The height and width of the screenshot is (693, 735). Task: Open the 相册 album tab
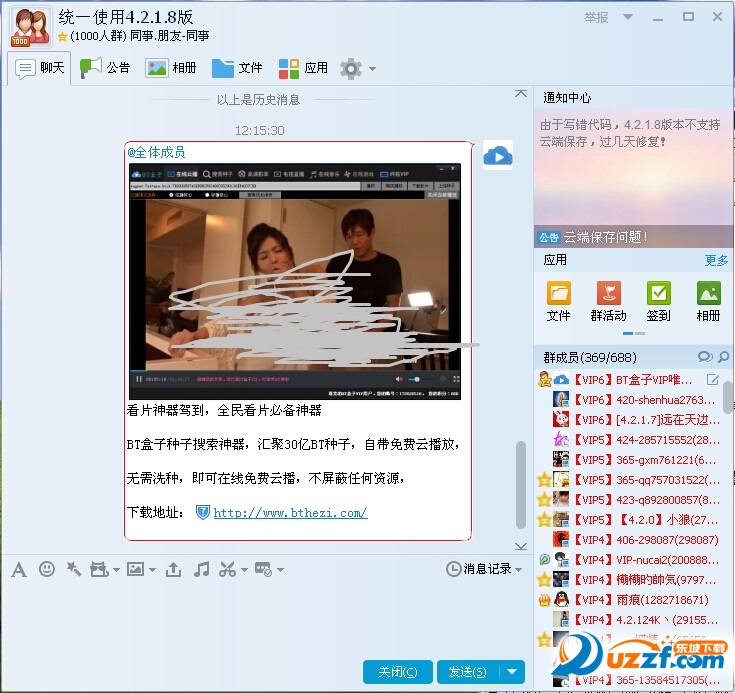[171, 68]
